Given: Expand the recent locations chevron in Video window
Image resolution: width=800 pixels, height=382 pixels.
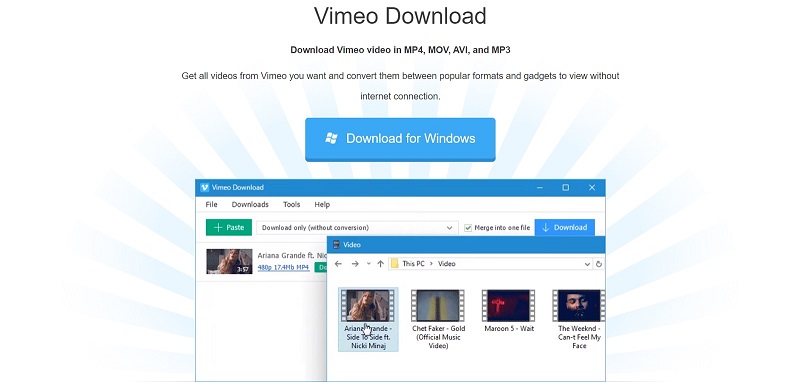Looking at the screenshot, I should click(x=368, y=264).
